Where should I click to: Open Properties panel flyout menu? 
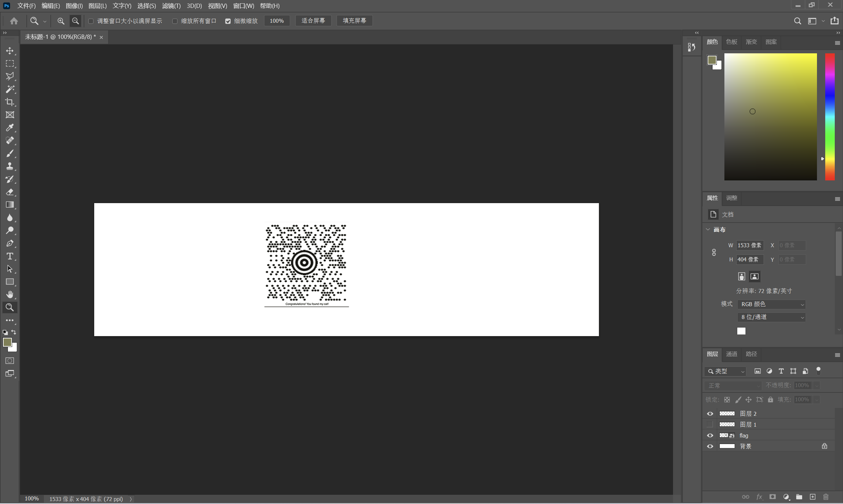pyautogui.click(x=837, y=199)
